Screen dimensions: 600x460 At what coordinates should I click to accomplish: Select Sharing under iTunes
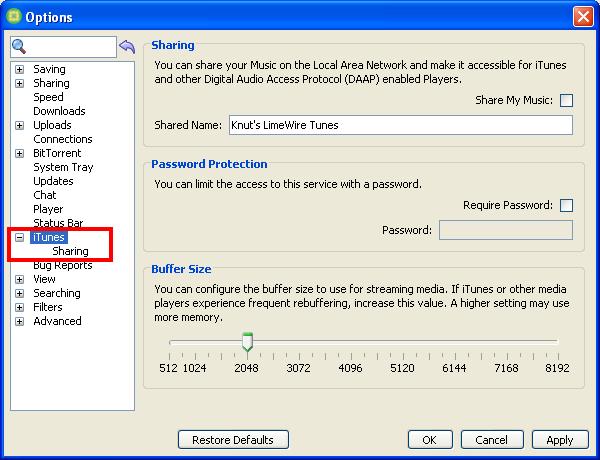pyautogui.click(x=70, y=251)
